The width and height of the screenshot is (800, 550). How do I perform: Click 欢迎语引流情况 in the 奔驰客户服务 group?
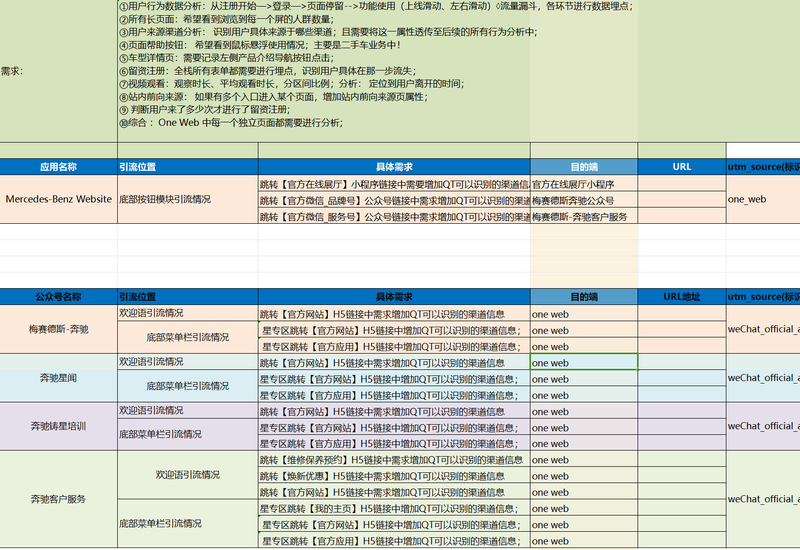coord(188,475)
